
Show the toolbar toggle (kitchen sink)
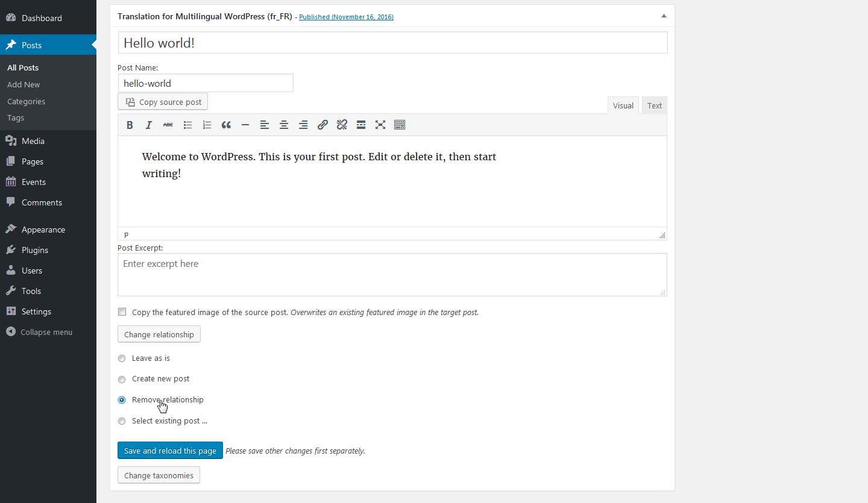pos(400,125)
